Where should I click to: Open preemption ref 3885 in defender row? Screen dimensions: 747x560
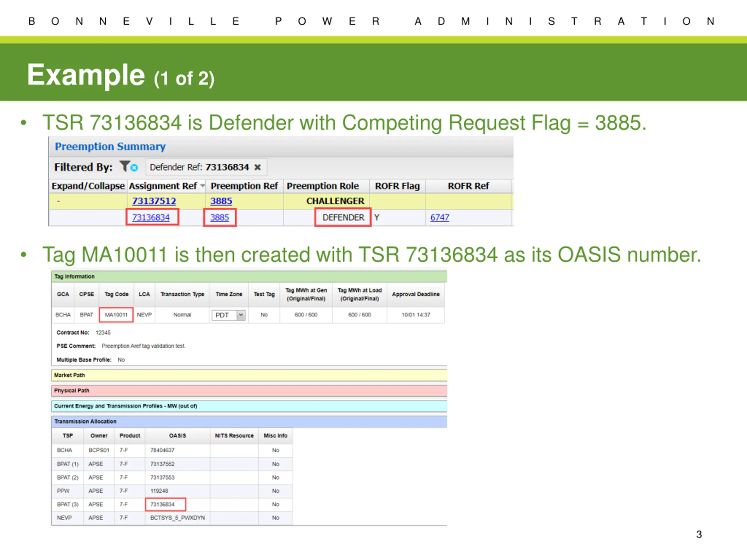pyautogui.click(x=219, y=217)
